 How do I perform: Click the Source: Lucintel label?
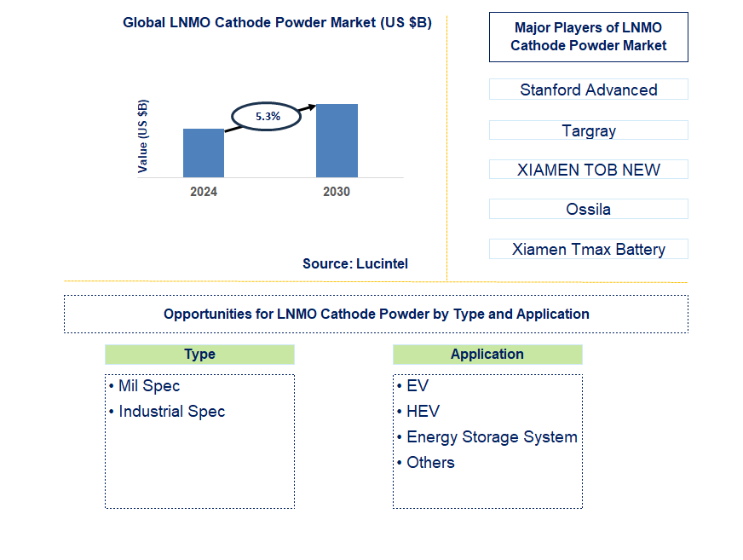point(355,263)
